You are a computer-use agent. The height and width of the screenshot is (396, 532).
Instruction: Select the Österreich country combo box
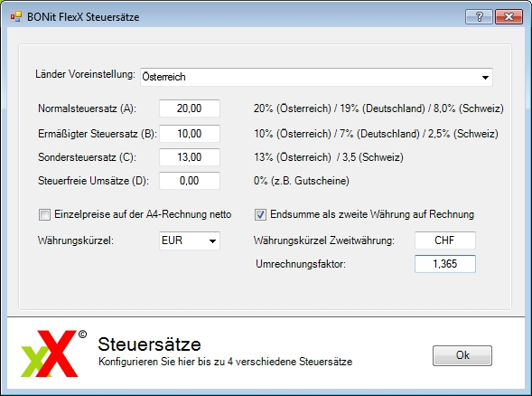coord(316,77)
